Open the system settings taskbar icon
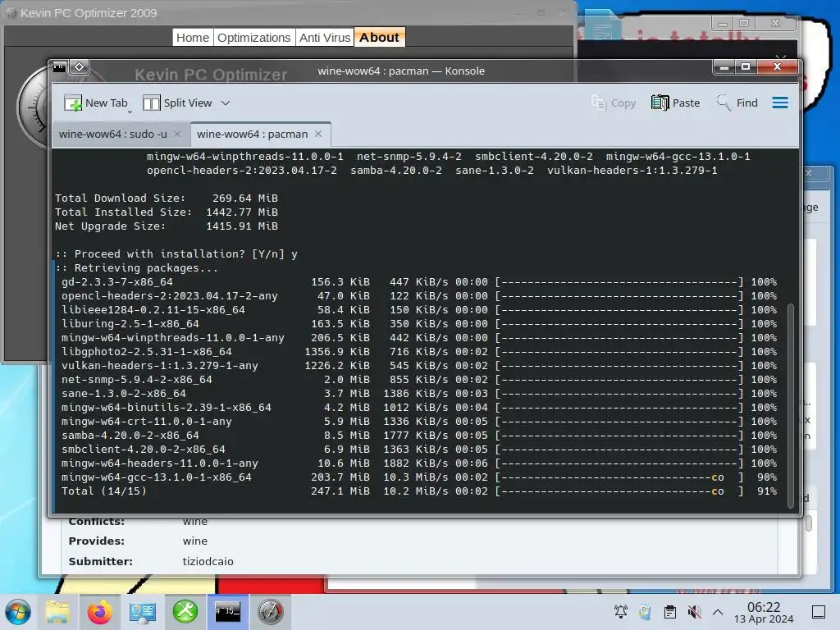The image size is (840, 630). [x=143, y=612]
